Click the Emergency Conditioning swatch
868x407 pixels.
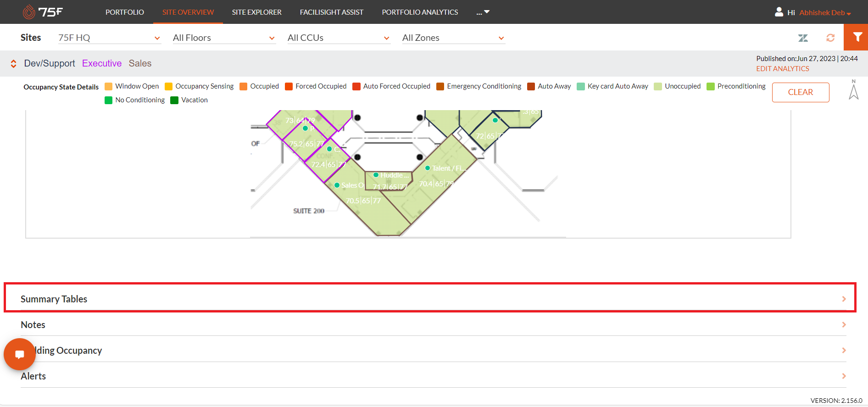click(440, 86)
